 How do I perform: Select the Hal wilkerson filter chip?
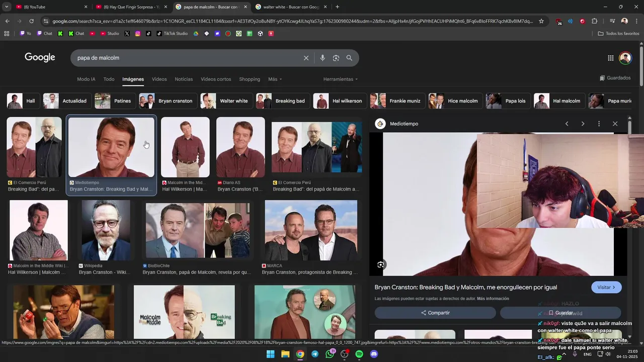[x=340, y=101]
